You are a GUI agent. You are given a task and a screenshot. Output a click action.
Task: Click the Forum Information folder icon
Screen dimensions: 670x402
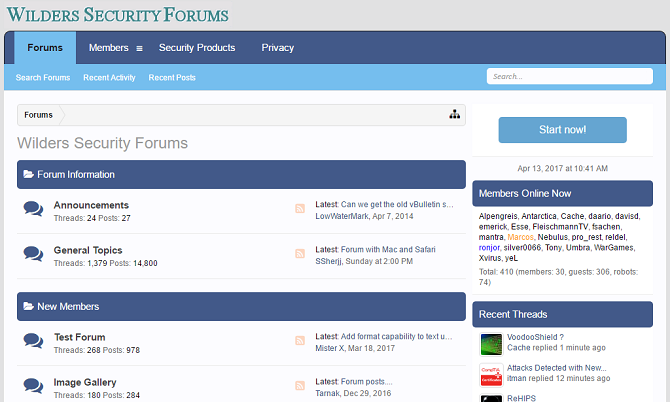pos(28,174)
